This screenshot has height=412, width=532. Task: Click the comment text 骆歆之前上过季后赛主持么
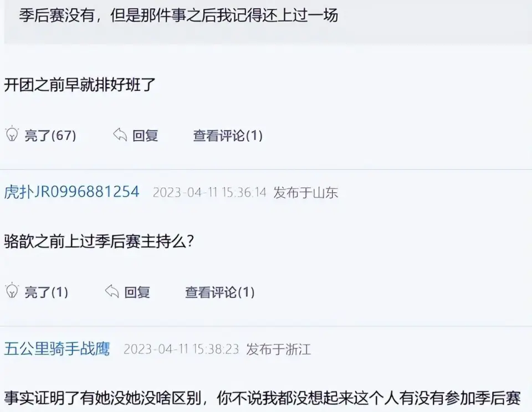pyautogui.click(x=99, y=241)
